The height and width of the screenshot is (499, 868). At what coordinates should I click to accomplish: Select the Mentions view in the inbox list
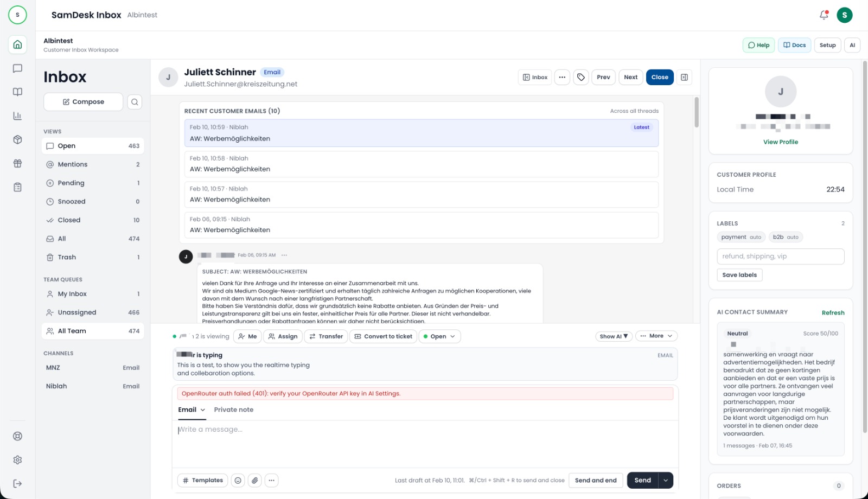click(x=73, y=164)
